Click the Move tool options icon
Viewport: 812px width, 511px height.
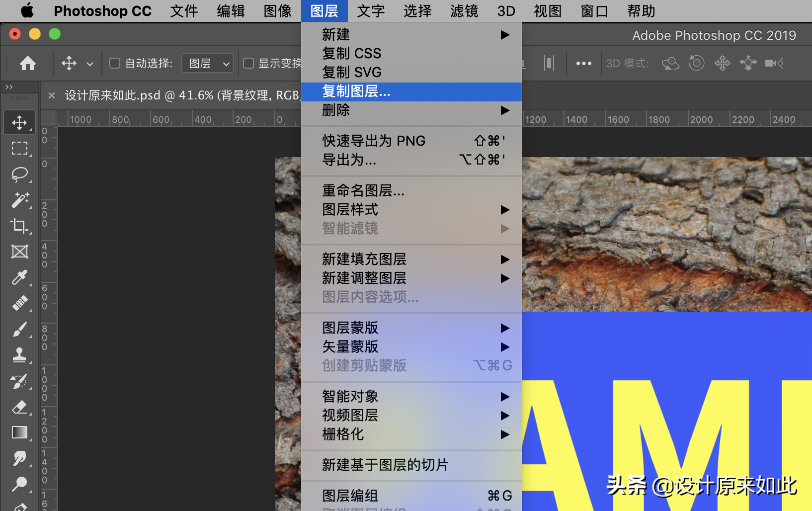69,63
